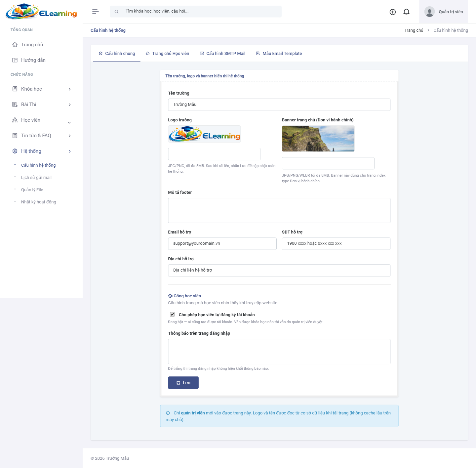Toggle the Hệ thống menu chevron

pos(70,151)
